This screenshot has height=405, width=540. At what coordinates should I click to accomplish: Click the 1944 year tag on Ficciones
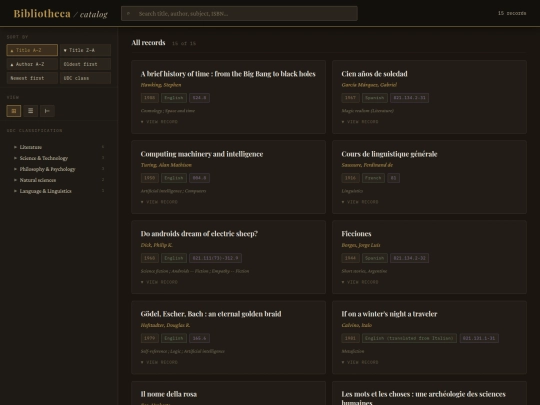(x=350, y=258)
